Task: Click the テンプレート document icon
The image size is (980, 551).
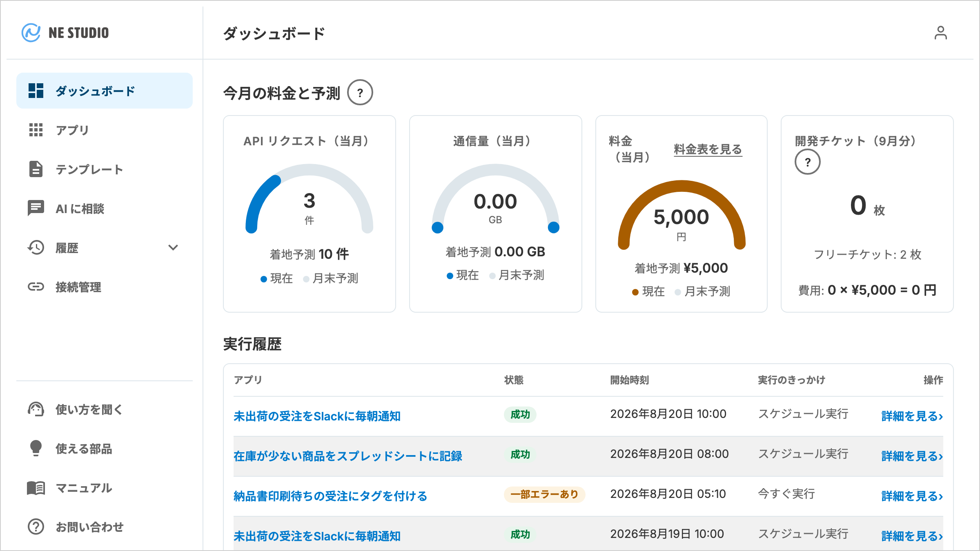Action: [x=36, y=169]
